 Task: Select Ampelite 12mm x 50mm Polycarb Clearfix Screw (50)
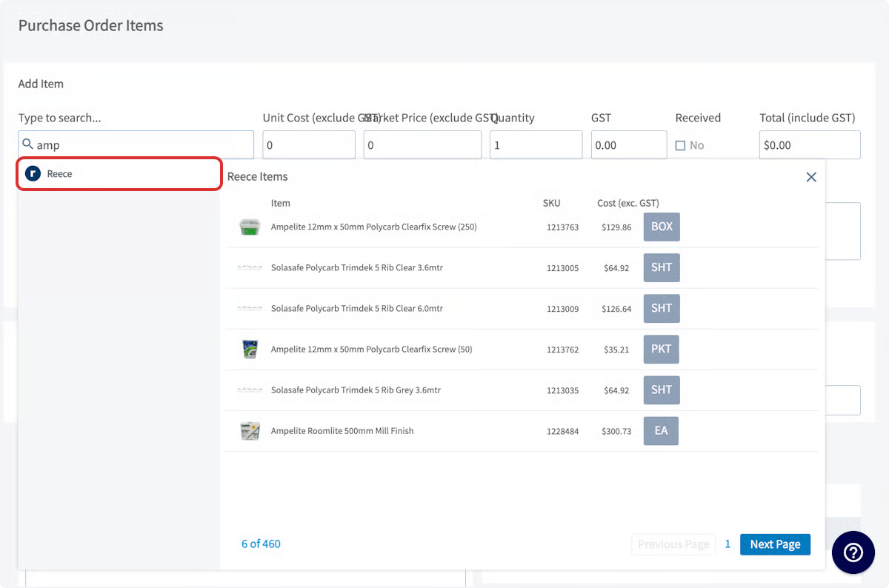coord(371,349)
